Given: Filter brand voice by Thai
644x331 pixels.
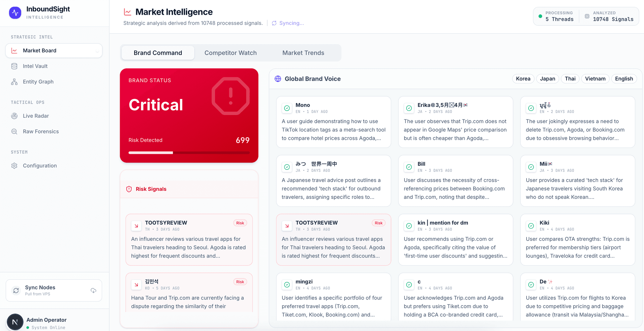Looking at the screenshot, I should tap(570, 79).
